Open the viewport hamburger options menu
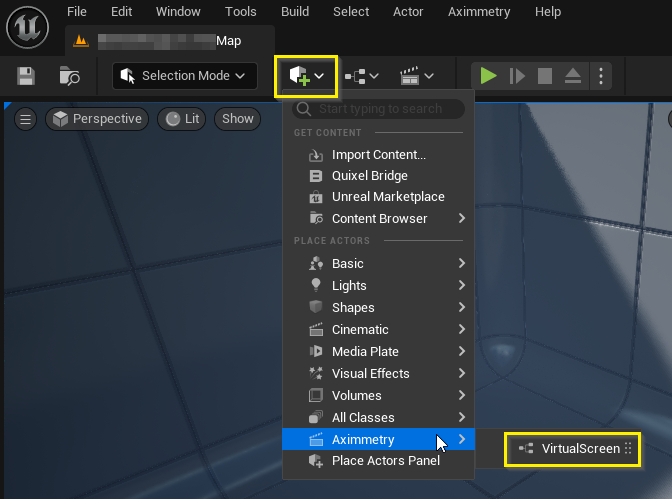The width and height of the screenshot is (672, 499). (x=25, y=119)
